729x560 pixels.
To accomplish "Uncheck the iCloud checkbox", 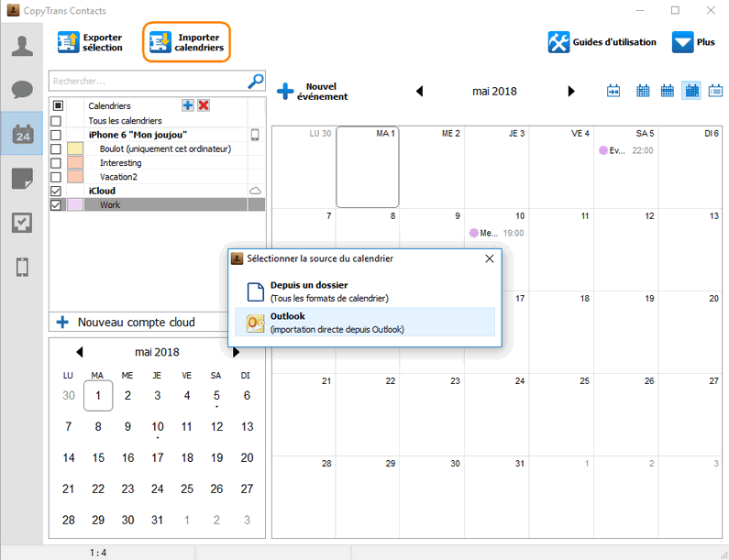I will 56,191.
